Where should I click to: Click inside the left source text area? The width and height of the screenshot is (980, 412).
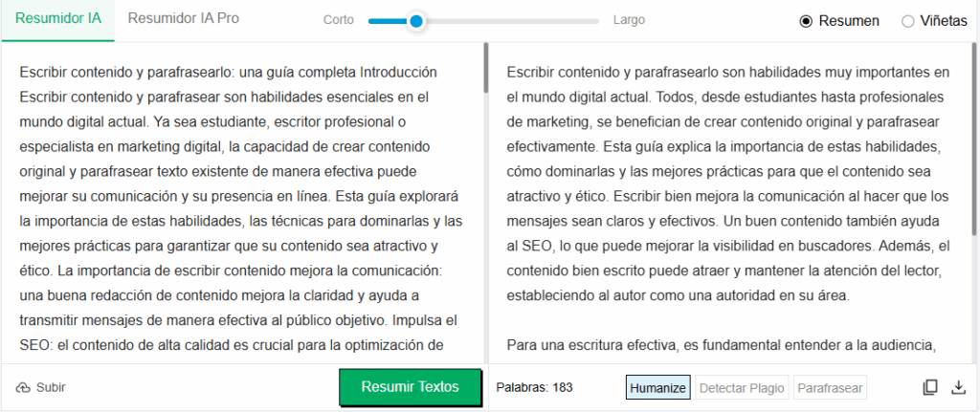[x=239, y=210]
